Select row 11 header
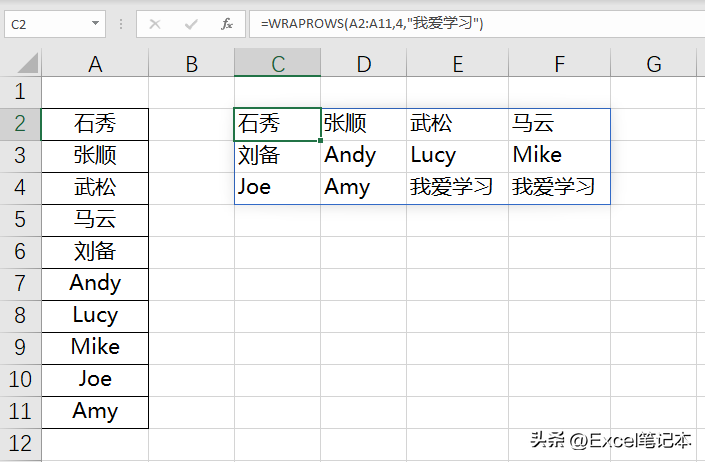705x462 pixels. [20, 413]
